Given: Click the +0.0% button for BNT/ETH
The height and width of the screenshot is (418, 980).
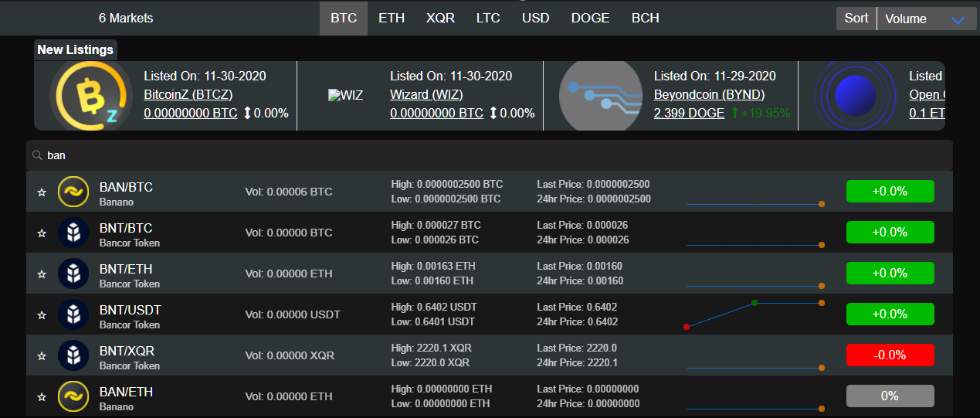Looking at the screenshot, I should point(890,273).
